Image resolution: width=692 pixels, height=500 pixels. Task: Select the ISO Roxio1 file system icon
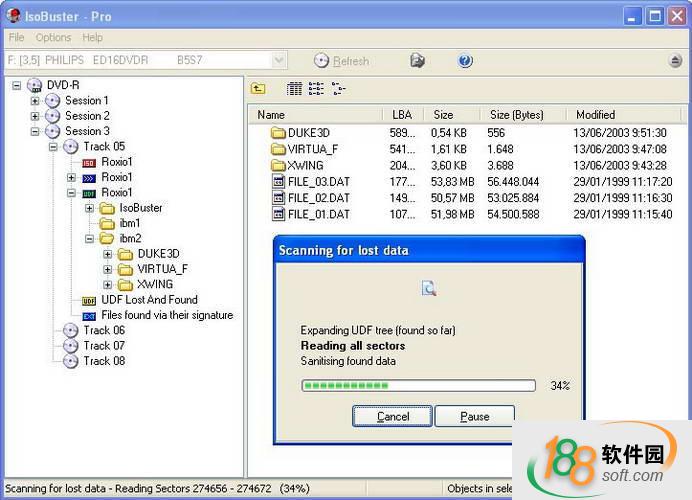click(x=89, y=162)
